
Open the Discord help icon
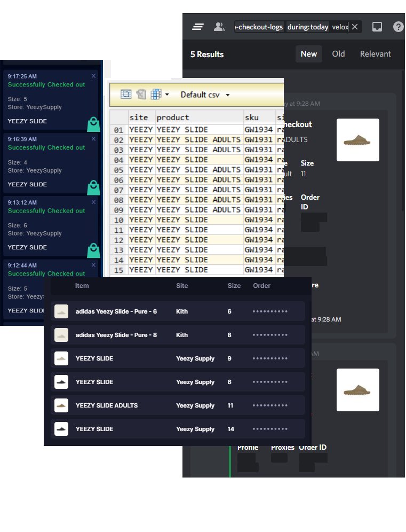(x=398, y=27)
